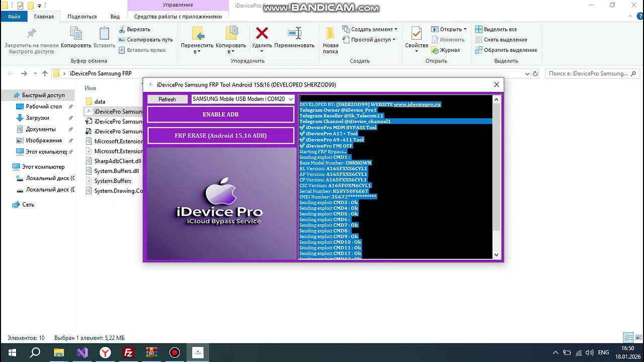Screen dimensions: 644x362
Task: Click the iDevicePro Samsung FRP address path
Action: (101, 73)
